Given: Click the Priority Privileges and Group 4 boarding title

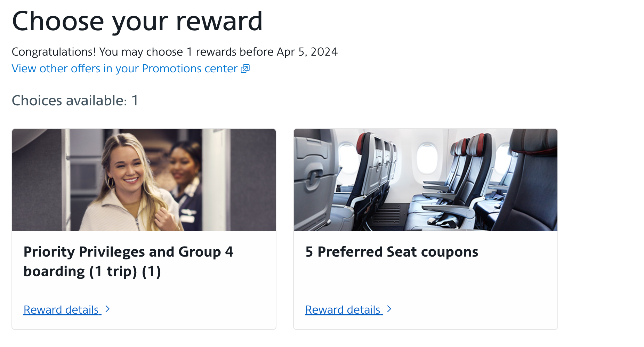Looking at the screenshot, I should (129, 261).
